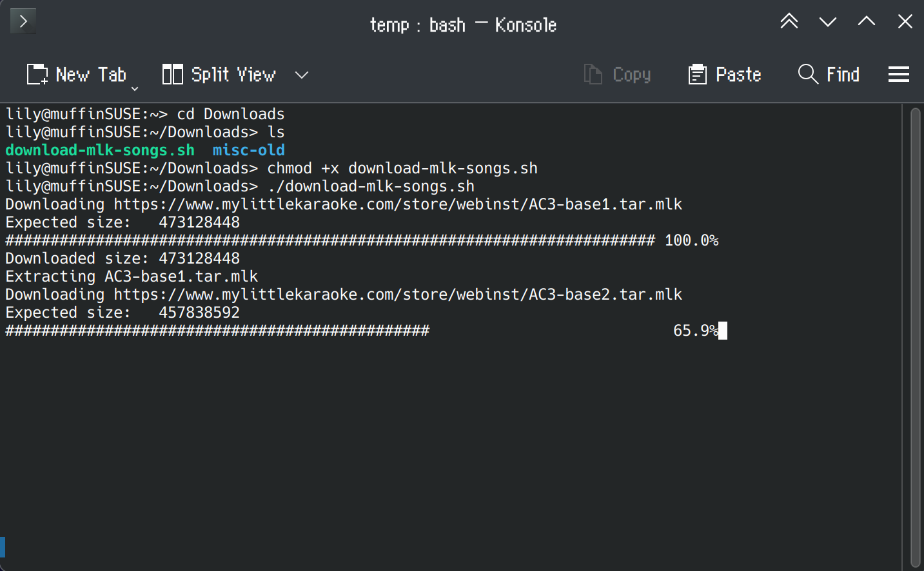Viewport: 924px width, 571px height.
Task: Click the chmod +x command line
Action: click(x=271, y=168)
